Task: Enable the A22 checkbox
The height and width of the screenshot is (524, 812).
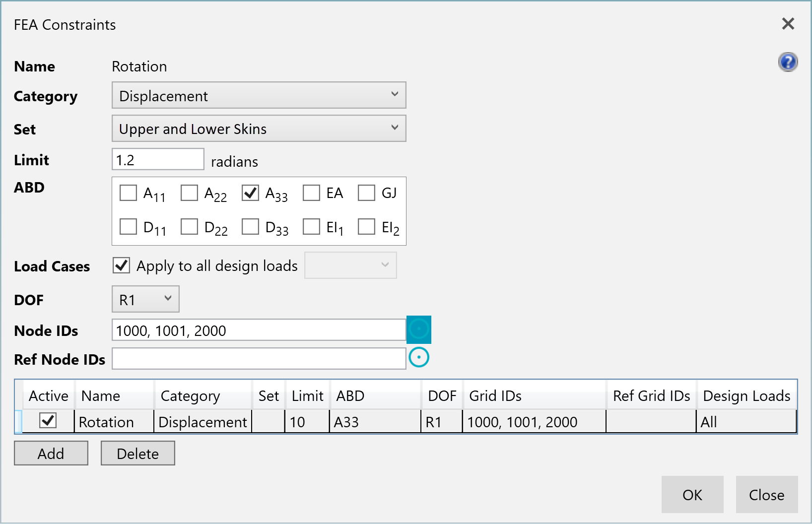Action: coord(189,193)
